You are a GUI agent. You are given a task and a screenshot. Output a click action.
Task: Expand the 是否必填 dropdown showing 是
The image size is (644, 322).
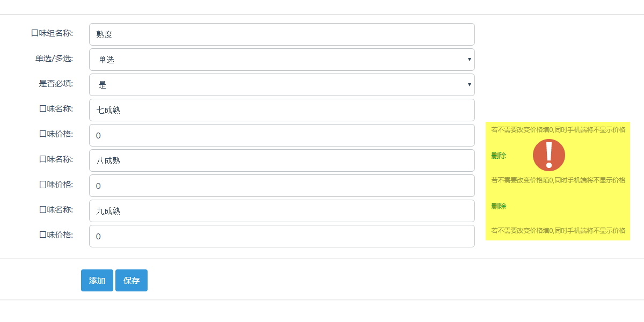tap(282, 85)
